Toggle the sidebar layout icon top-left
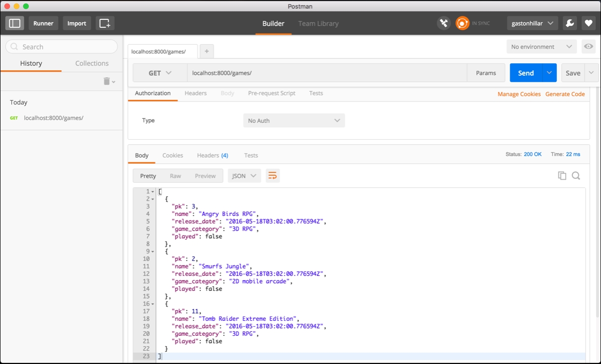 (14, 23)
